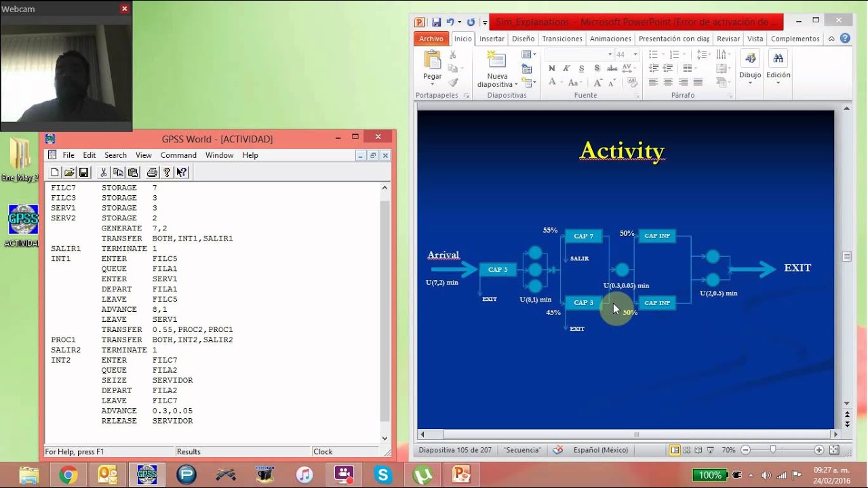Image resolution: width=868 pixels, height=488 pixels.
Task: Click the increase font size icon in PowerPoint
Action: (x=597, y=83)
